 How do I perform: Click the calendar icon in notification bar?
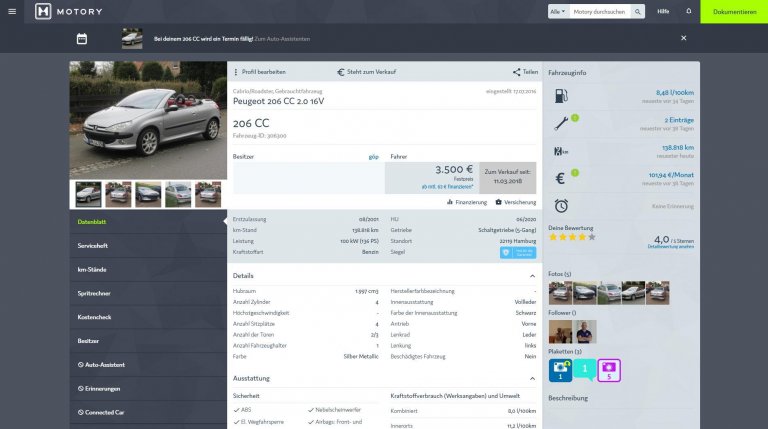click(x=82, y=39)
